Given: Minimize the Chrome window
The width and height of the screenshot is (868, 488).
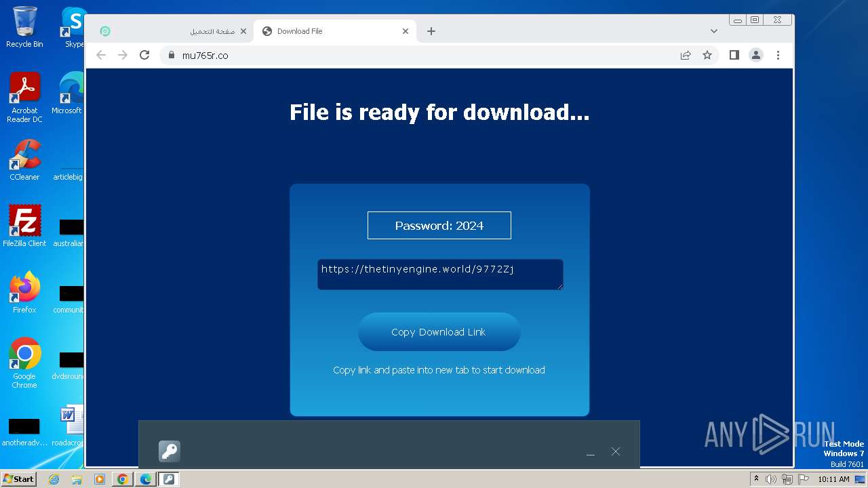Looking at the screenshot, I should [738, 20].
